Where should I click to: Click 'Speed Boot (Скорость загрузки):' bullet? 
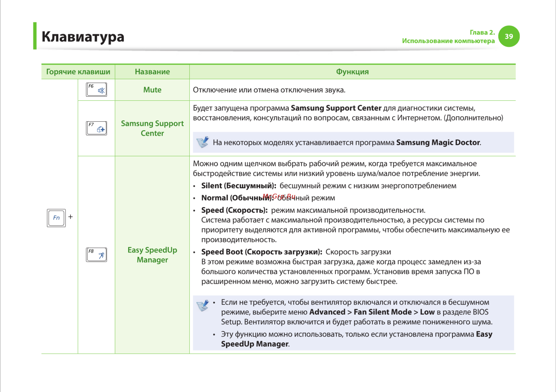(x=262, y=252)
